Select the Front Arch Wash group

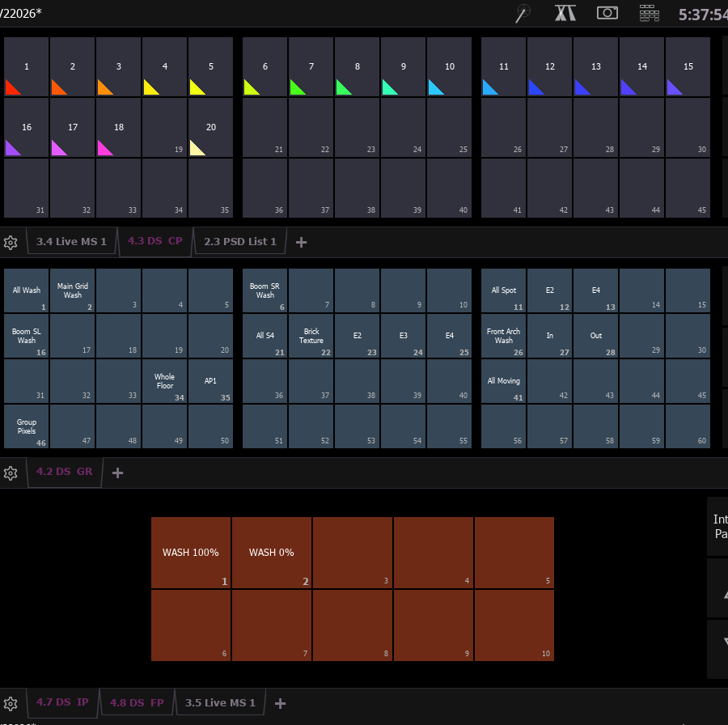click(x=504, y=336)
